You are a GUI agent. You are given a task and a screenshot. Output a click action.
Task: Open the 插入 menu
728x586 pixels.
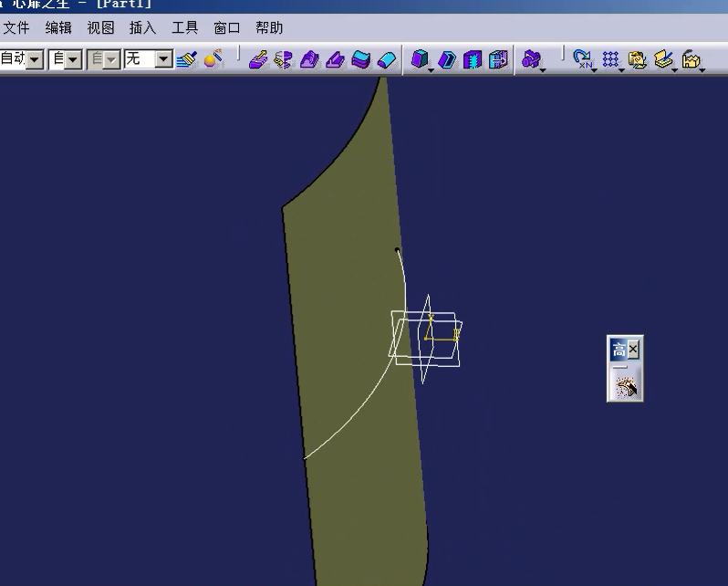(x=142, y=28)
